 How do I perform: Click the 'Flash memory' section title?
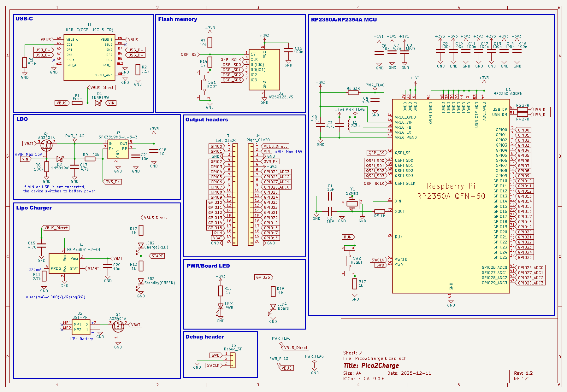(x=177, y=19)
